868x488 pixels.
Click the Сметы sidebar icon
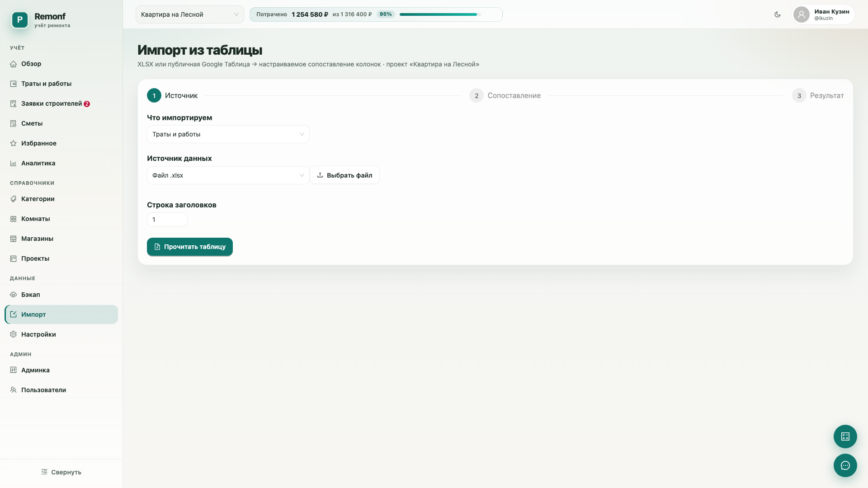pos(14,124)
